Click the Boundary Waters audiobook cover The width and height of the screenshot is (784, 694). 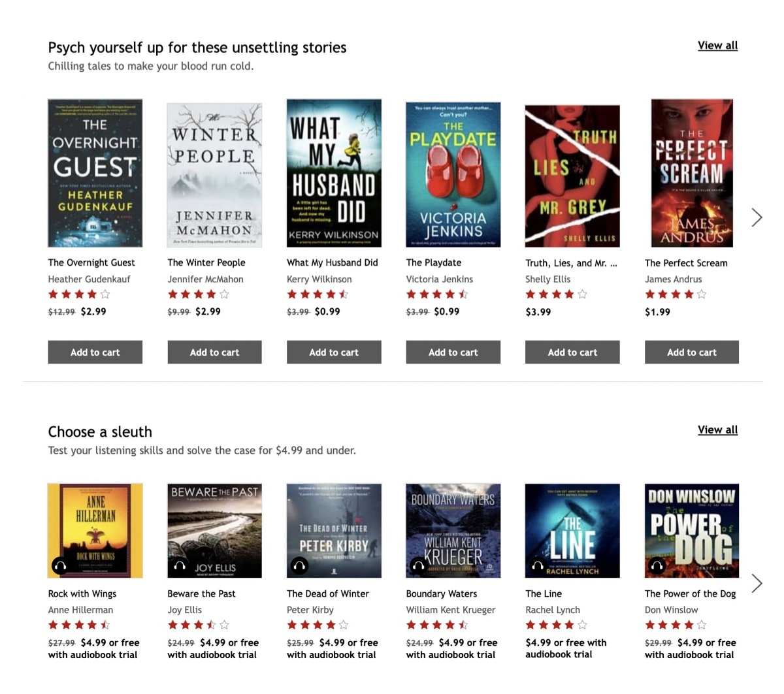tap(453, 531)
